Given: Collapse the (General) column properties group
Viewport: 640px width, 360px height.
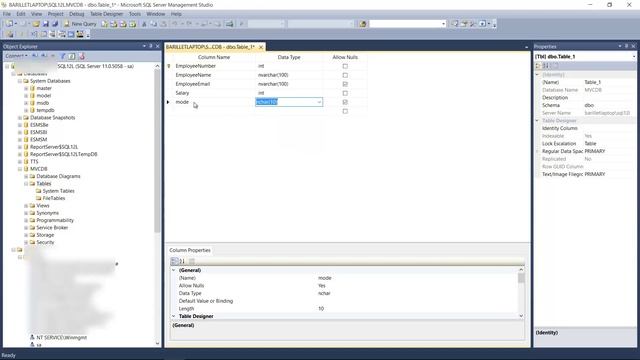Looking at the screenshot, I should pos(174,270).
